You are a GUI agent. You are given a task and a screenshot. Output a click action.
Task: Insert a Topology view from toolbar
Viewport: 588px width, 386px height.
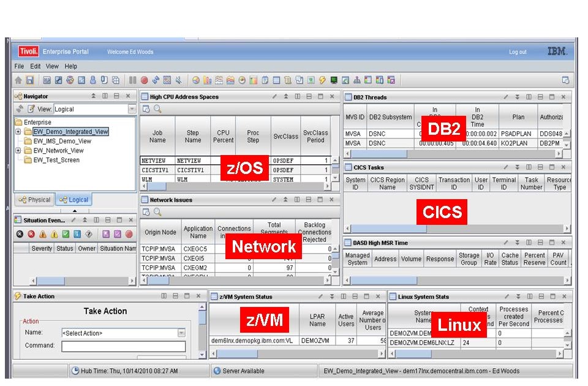pyautogui.click(x=356, y=80)
